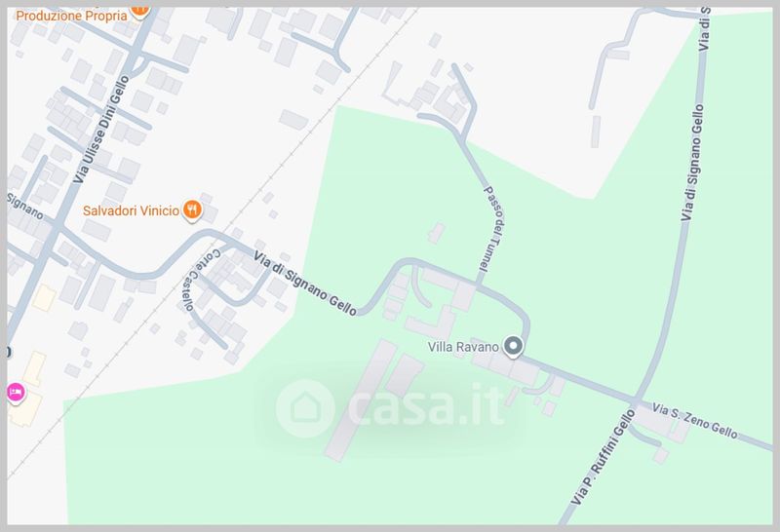Click the Via Ulisse Dini Gello street name

coord(101,130)
